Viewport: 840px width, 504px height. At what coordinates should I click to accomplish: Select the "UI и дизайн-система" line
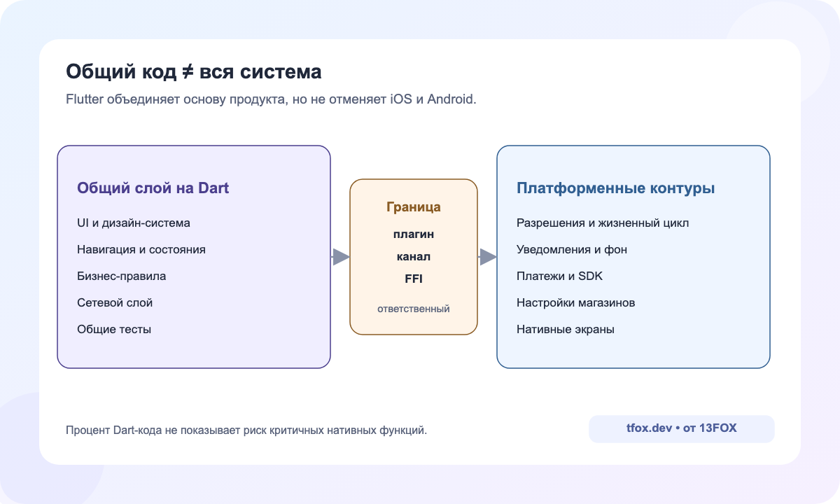click(134, 223)
